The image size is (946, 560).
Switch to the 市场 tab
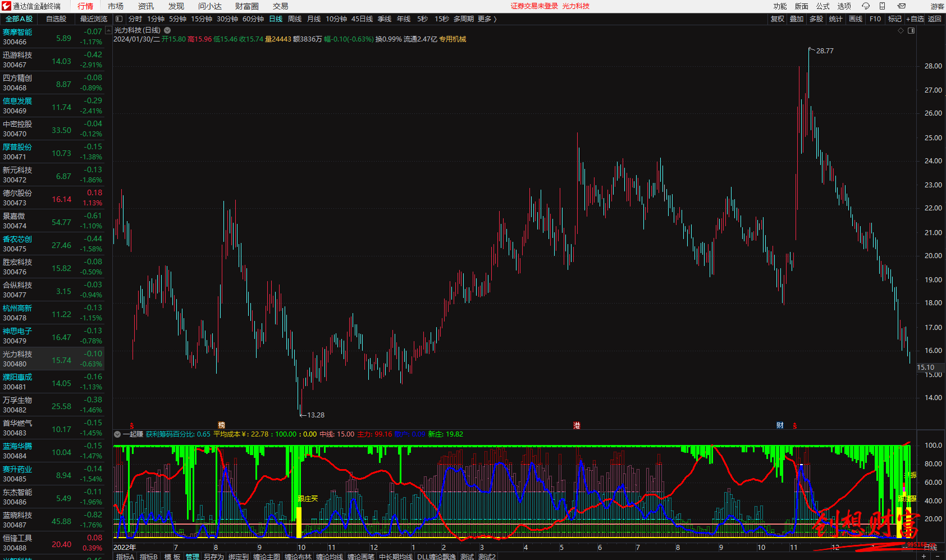coord(116,6)
